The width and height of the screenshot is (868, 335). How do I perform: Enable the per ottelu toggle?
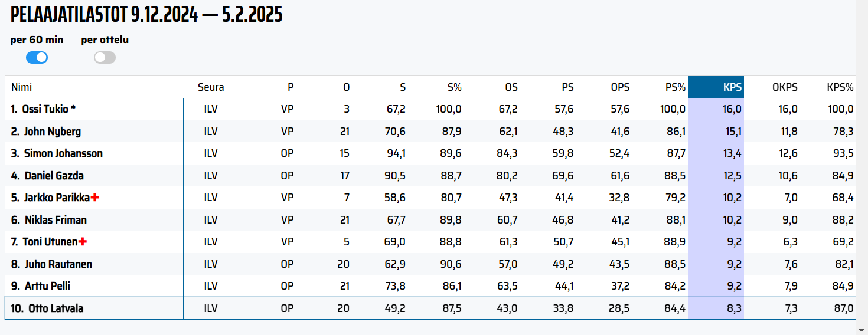click(105, 57)
